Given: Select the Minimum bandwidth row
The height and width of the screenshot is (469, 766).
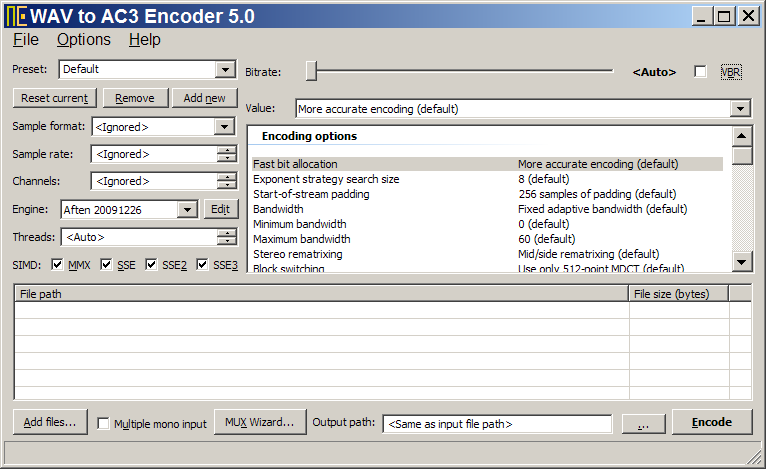Looking at the screenshot, I should click(x=487, y=224).
